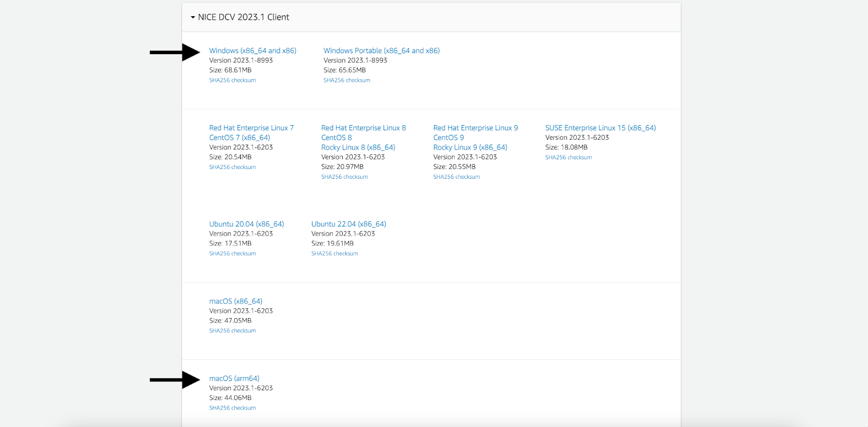868x427 pixels.
Task: Open Red Hat Enterprise Linux 7 link
Action: (251, 128)
